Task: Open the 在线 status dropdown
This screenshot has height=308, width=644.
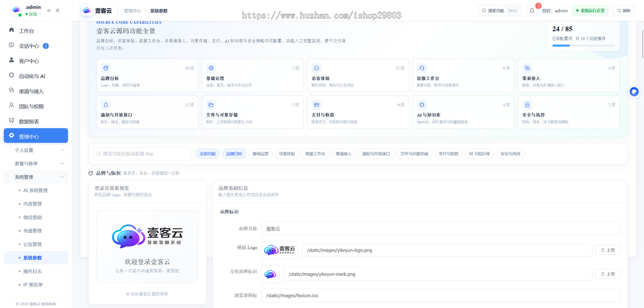Action: coord(33,14)
